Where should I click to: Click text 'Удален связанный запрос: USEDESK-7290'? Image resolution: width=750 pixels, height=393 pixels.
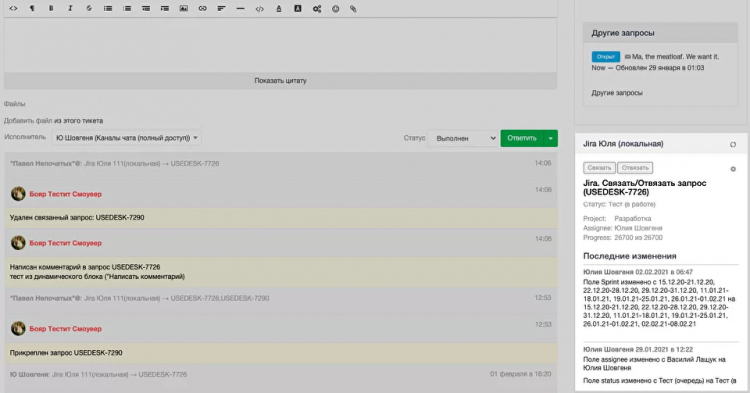click(77, 218)
